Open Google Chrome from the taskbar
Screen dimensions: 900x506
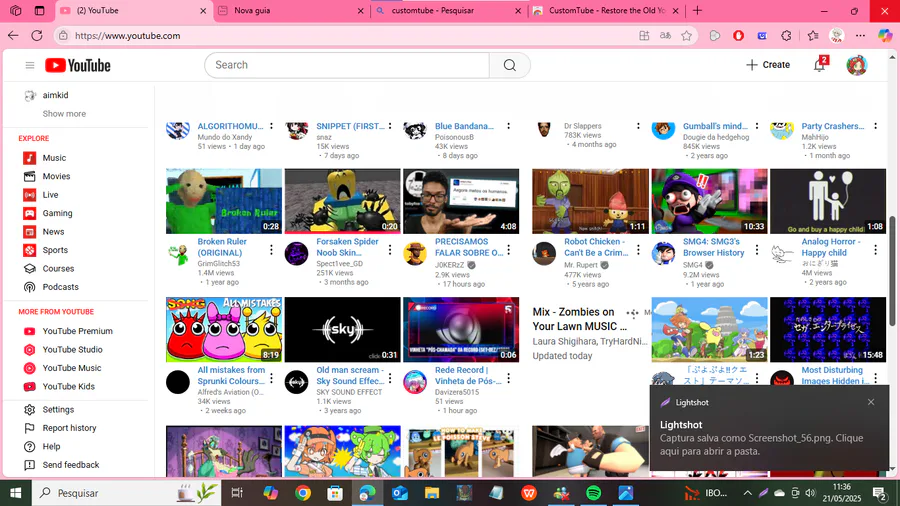pos(303,493)
